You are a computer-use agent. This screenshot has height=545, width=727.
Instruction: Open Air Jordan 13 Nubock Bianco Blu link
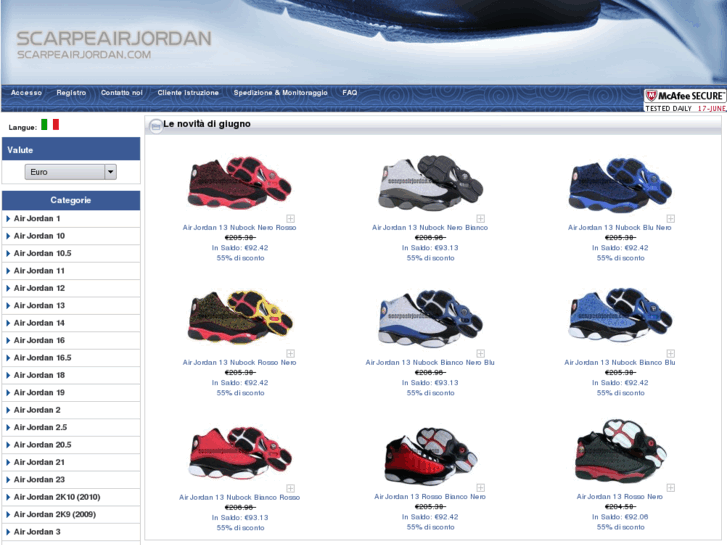619,362
